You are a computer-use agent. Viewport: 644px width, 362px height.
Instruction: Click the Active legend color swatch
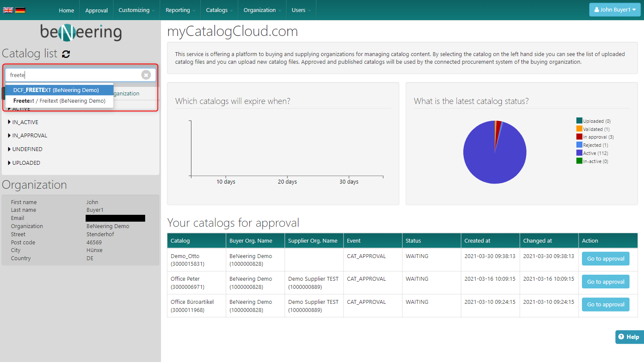pos(579,153)
